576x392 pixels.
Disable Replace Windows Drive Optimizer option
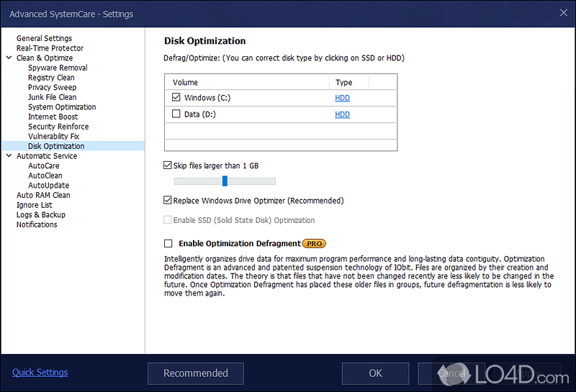[168, 201]
